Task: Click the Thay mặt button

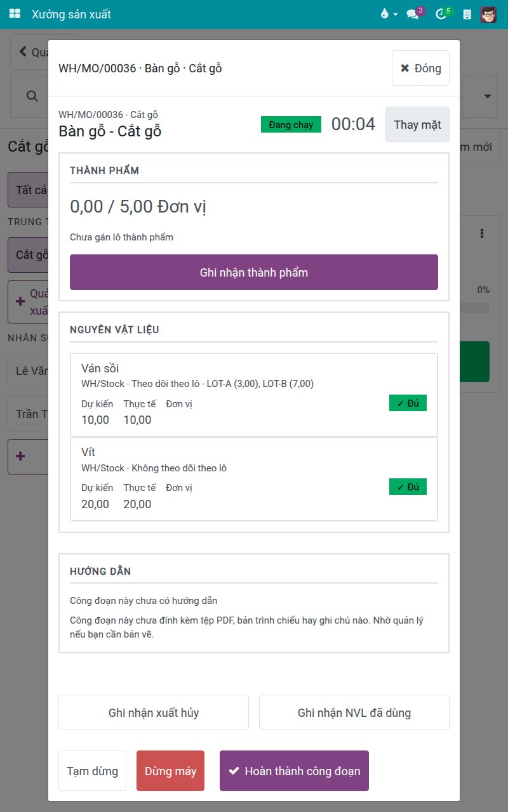Action: tap(417, 124)
